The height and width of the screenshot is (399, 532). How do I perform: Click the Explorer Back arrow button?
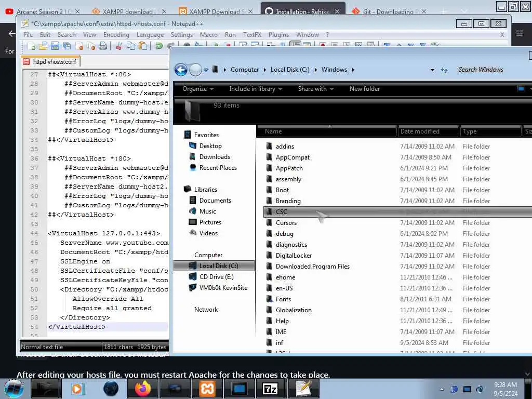click(x=181, y=70)
